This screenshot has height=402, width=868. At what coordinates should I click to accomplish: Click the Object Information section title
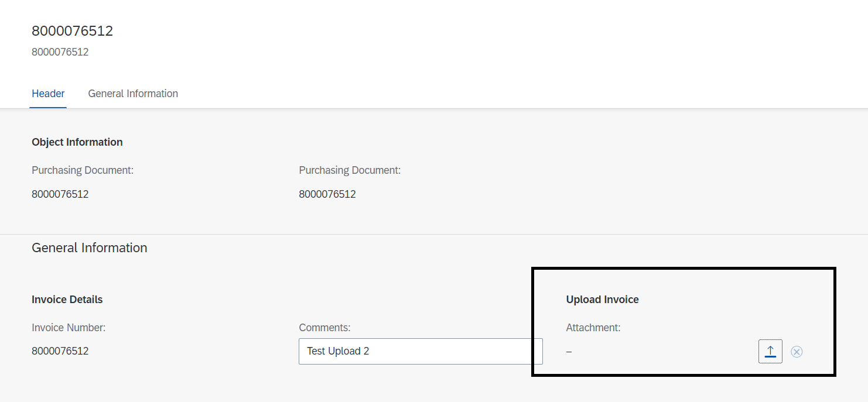[x=77, y=142]
